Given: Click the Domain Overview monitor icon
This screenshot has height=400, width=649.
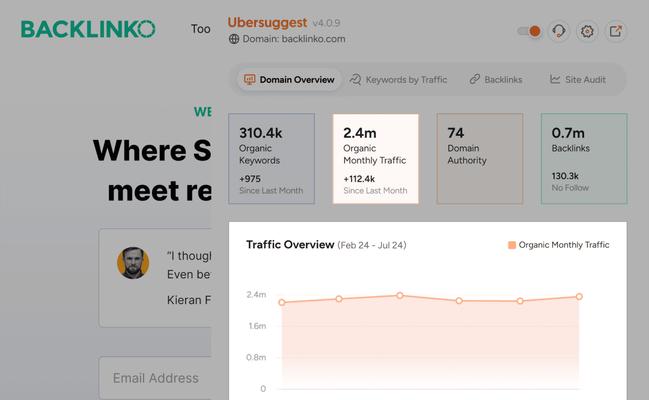Looking at the screenshot, I should pyautogui.click(x=250, y=80).
